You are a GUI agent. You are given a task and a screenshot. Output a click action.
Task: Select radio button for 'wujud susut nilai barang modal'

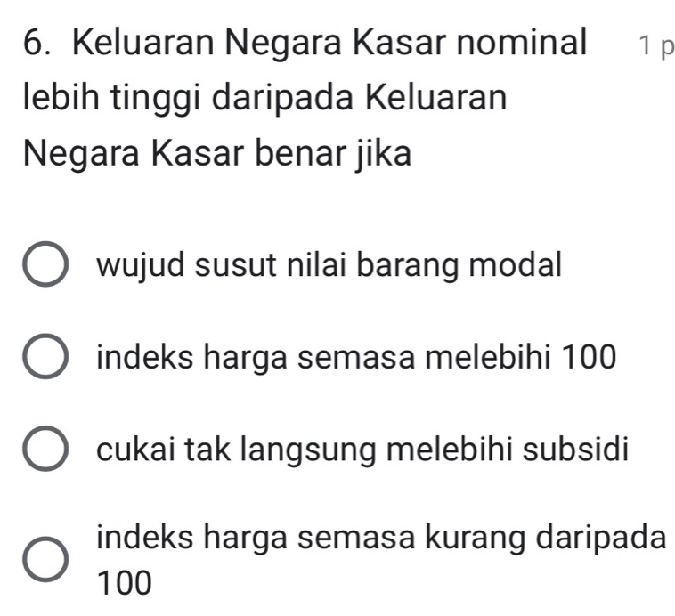[44, 266]
